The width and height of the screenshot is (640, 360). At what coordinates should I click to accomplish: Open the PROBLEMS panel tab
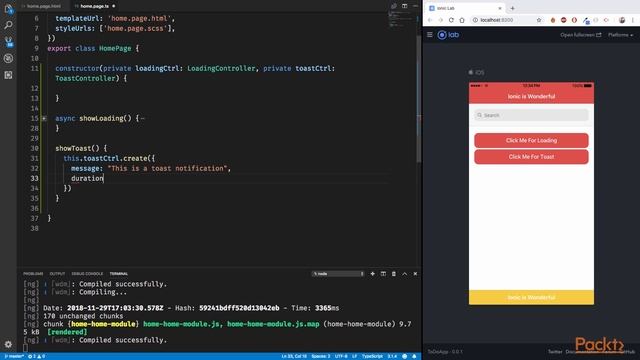click(33, 274)
